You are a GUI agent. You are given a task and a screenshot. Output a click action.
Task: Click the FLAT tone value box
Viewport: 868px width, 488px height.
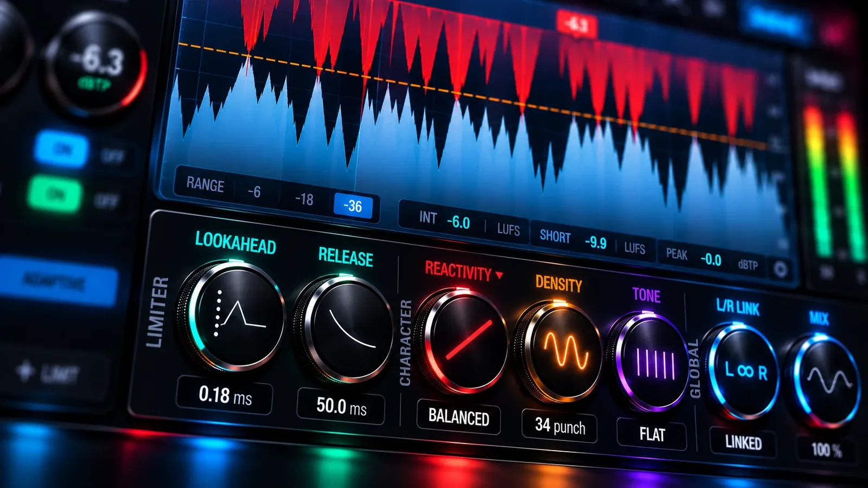click(x=652, y=434)
